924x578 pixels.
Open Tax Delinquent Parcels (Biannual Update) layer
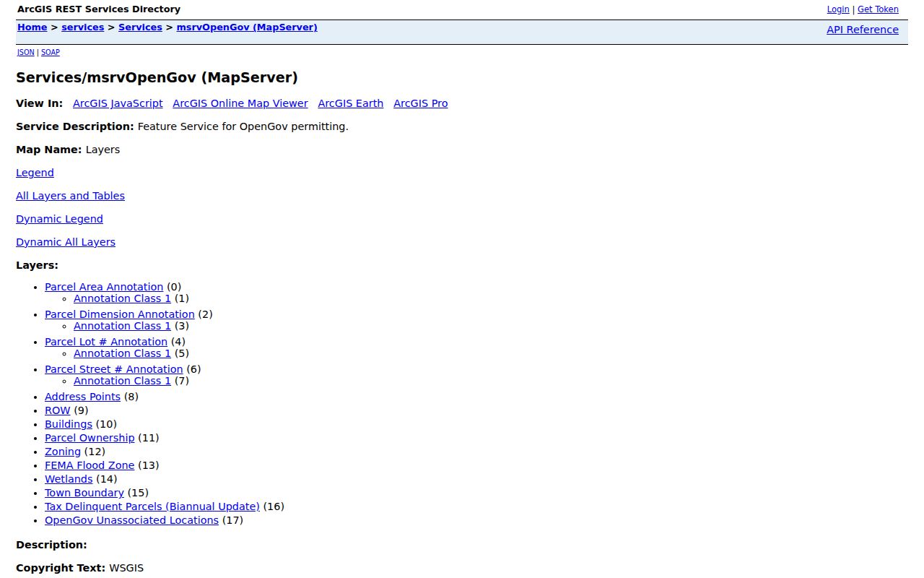click(152, 506)
